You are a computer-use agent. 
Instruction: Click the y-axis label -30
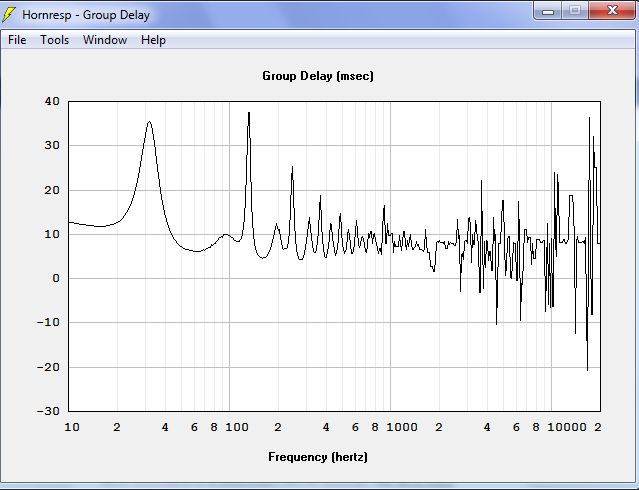[x=48, y=411]
